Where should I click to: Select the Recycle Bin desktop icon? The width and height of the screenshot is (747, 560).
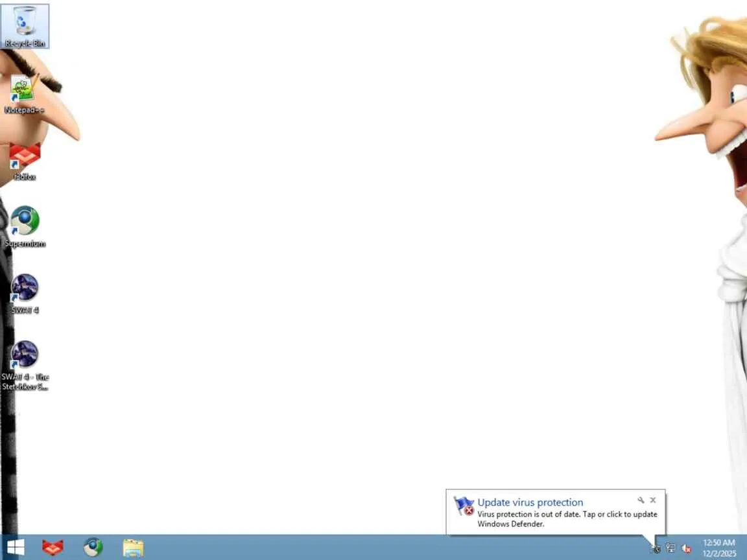25,26
